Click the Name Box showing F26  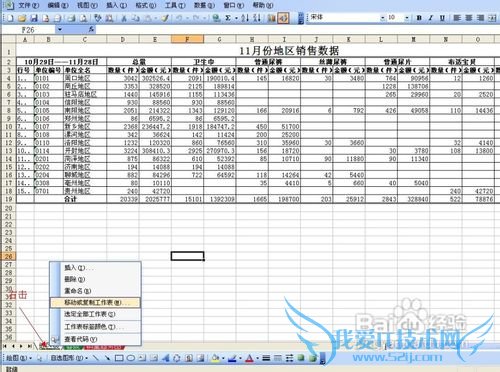point(28,30)
